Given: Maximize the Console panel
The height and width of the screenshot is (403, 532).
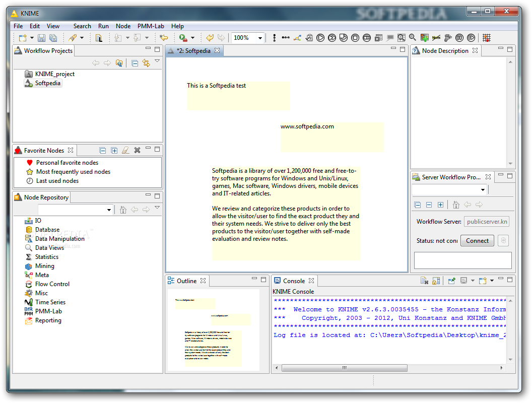Looking at the screenshot, I should (510, 280).
